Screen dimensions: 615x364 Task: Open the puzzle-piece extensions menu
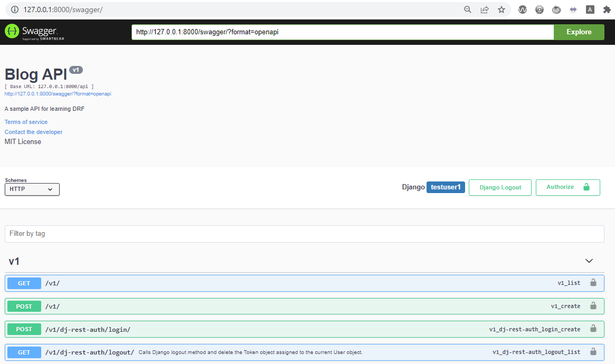click(607, 10)
